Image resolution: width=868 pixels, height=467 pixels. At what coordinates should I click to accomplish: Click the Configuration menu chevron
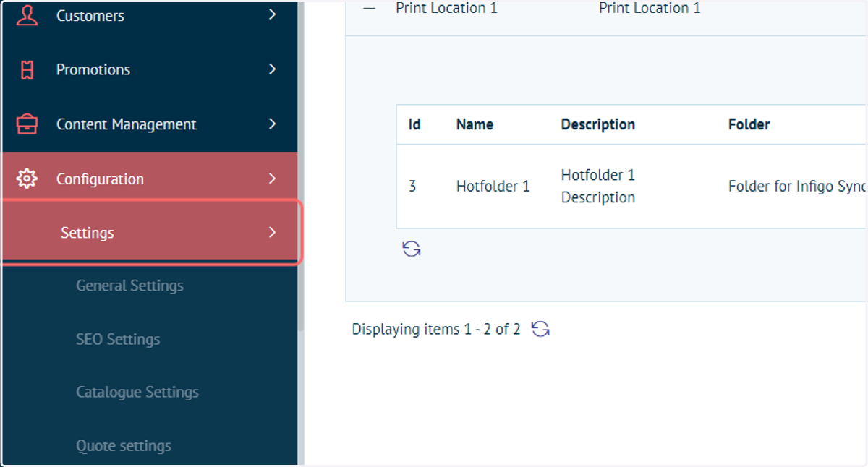pyautogui.click(x=272, y=178)
